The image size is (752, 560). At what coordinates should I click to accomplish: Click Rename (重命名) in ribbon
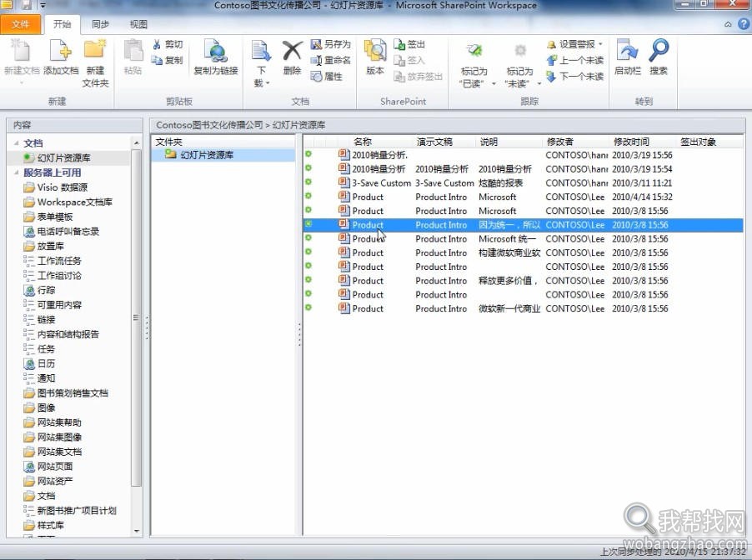pos(330,60)
